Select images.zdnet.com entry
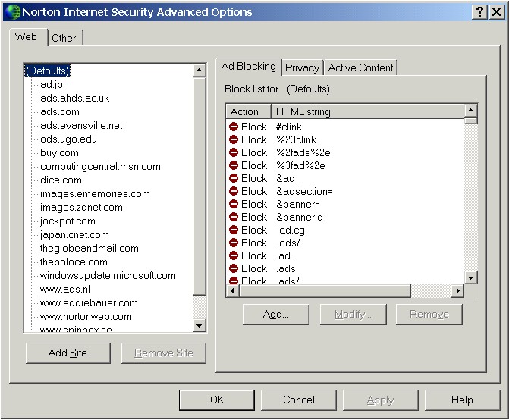Viewport: 509px width, 420px height. (x=81, y=207)
